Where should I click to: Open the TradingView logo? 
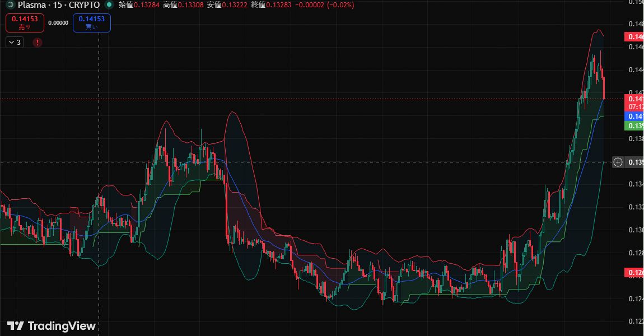tap(51, 326)
